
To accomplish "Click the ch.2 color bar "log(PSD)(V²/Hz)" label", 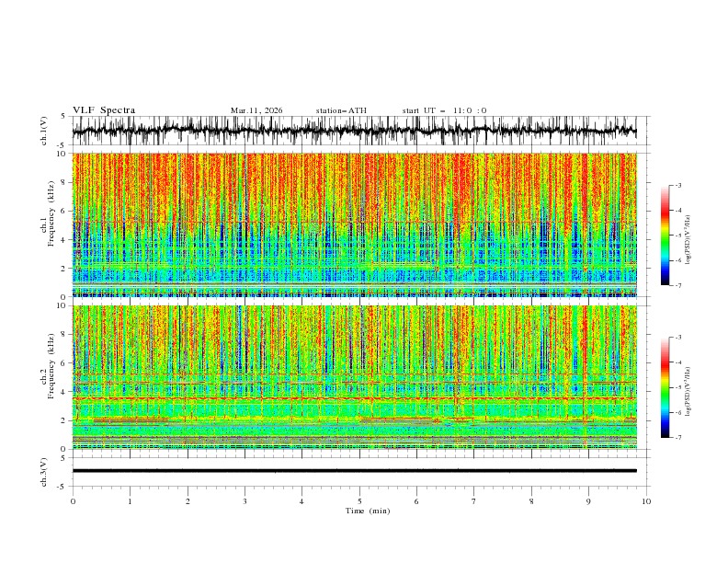I will [x=688, y=392].
